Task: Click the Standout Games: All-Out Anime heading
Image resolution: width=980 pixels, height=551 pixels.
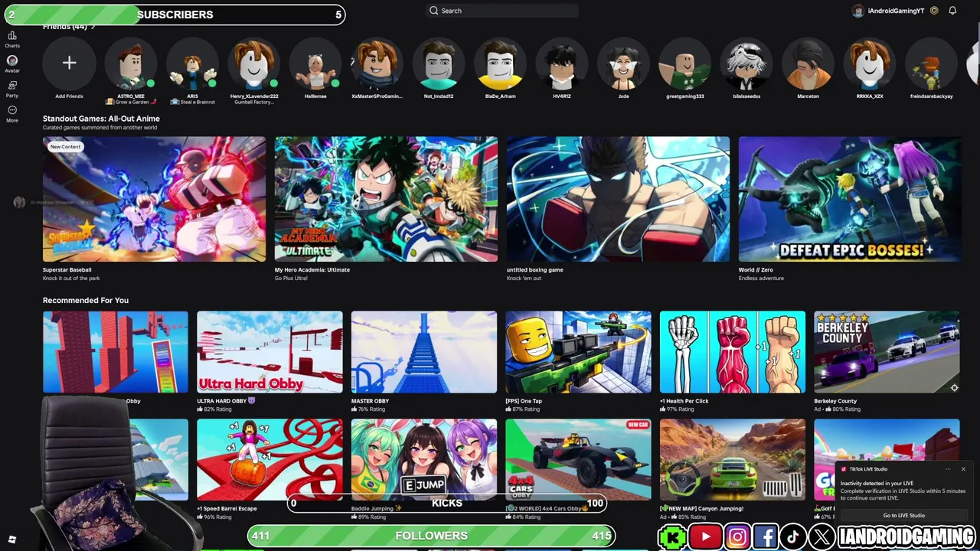Action: pos(101,119)
